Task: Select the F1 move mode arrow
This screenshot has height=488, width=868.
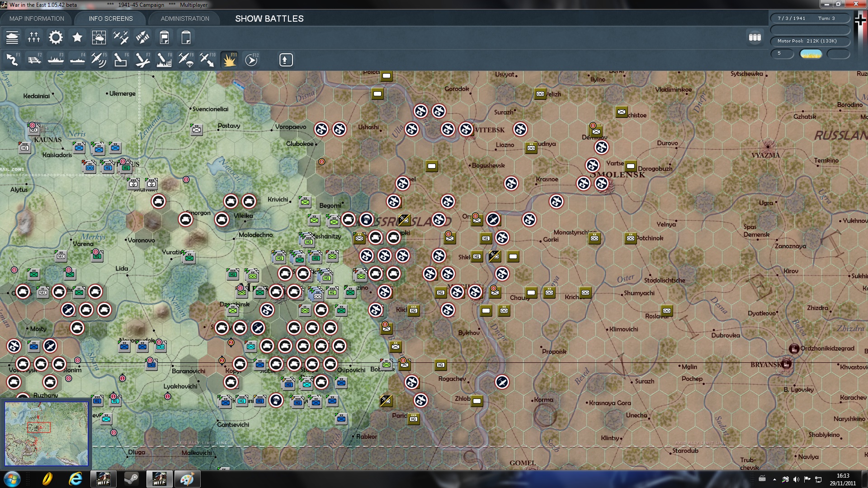Action: 12,60
